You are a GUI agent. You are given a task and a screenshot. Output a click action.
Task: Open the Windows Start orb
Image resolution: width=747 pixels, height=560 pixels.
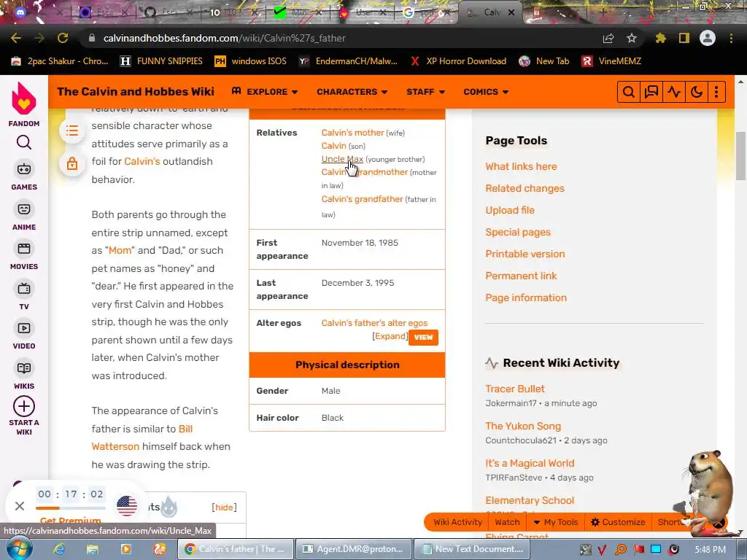coord(20,549)
